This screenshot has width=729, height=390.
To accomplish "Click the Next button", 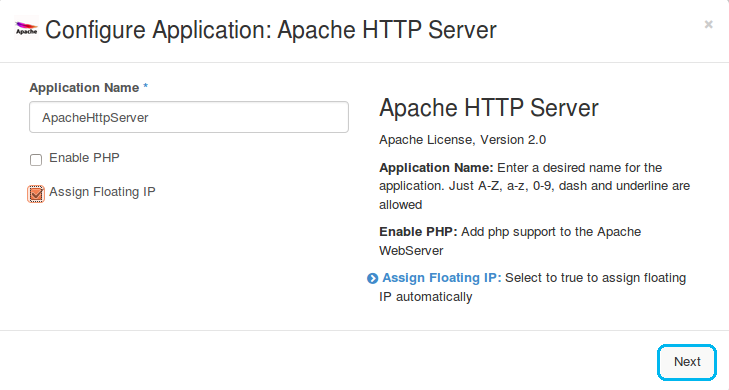I will point(687,362).
